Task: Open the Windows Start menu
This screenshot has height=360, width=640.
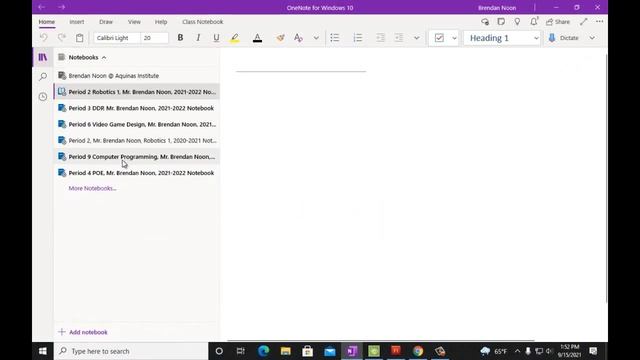Action: pyautogui.click(x=43, y=351)
